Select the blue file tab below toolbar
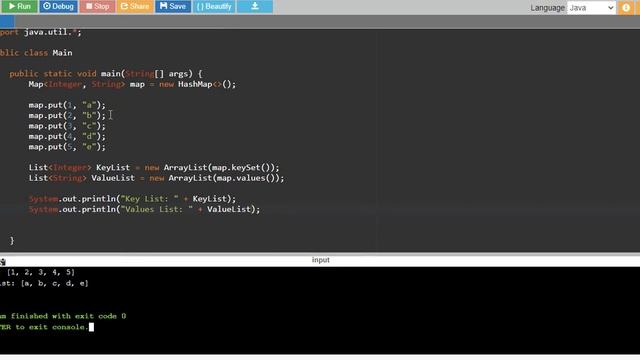This screenshot has width=640, height=360. pyautogui.click(x=7, y=21)
